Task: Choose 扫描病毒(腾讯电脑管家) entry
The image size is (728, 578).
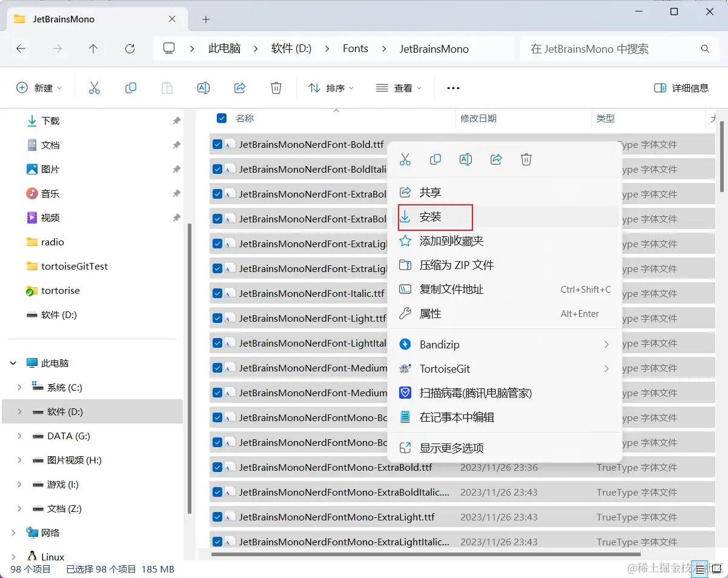Action: pos(504,393)
